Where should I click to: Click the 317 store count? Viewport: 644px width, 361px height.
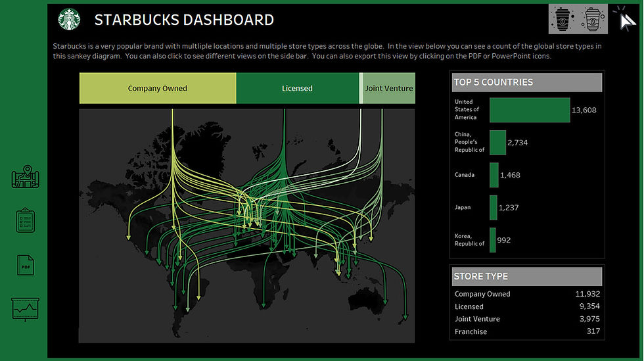(x=593, y=331)
